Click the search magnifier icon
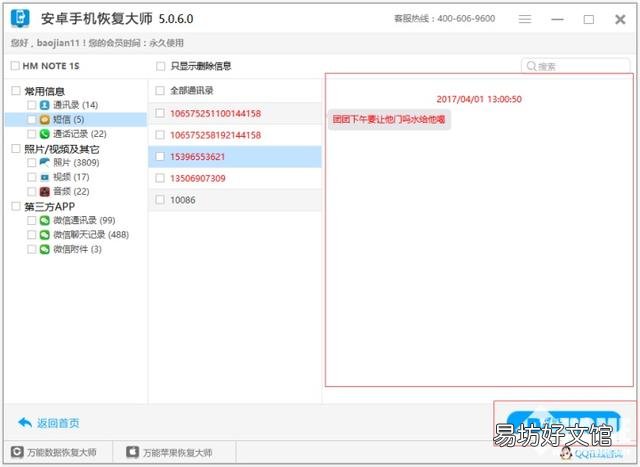The height and width of the screenshot is (467, 640). click(531, 66)
